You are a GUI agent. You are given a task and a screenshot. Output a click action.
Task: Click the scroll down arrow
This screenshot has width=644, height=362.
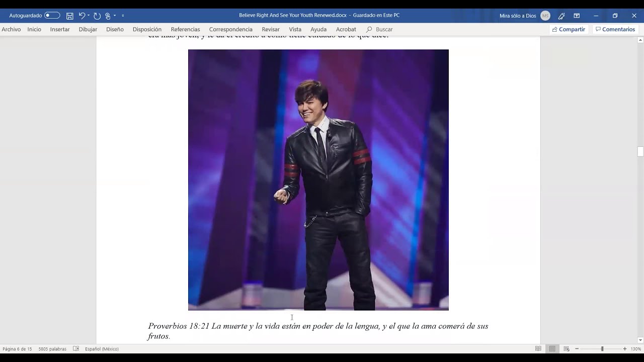click(640, 340)
